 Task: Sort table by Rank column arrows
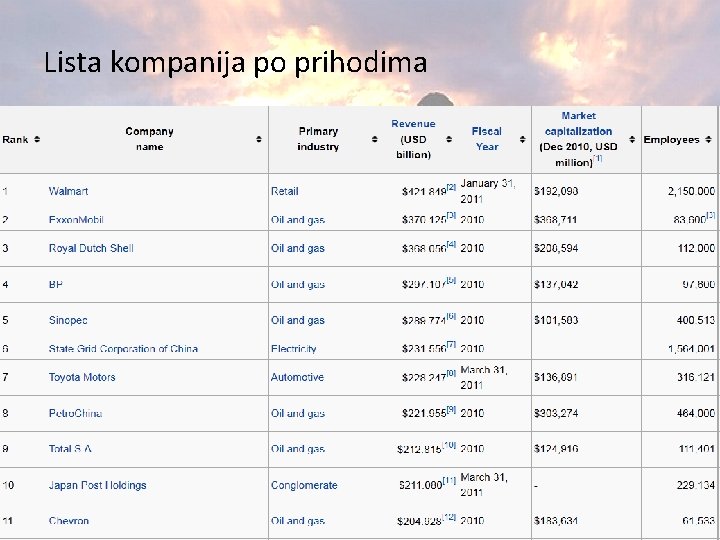(36, 139)
